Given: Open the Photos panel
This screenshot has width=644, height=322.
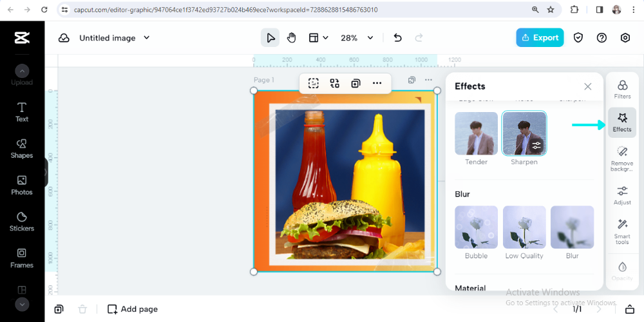Looking at the screenshot, I should point(22,185).
